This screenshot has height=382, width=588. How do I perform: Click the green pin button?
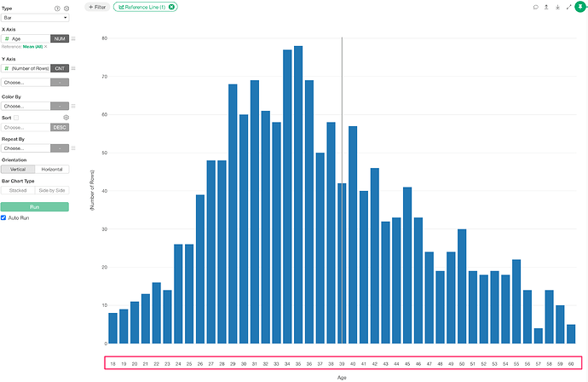(581, 7)
